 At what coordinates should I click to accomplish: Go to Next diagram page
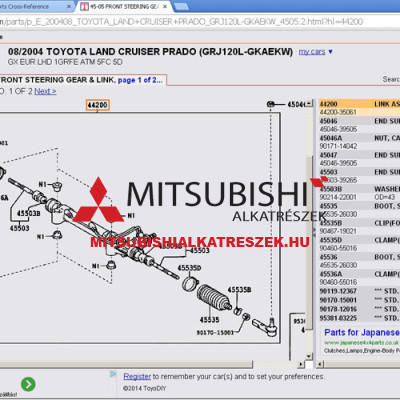click(x=45, y=91)
